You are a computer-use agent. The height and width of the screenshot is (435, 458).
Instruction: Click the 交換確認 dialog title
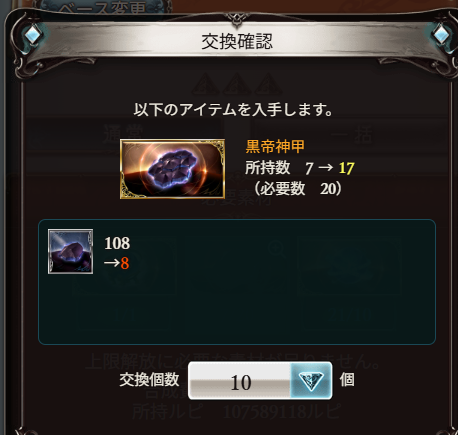pos(237,42)
